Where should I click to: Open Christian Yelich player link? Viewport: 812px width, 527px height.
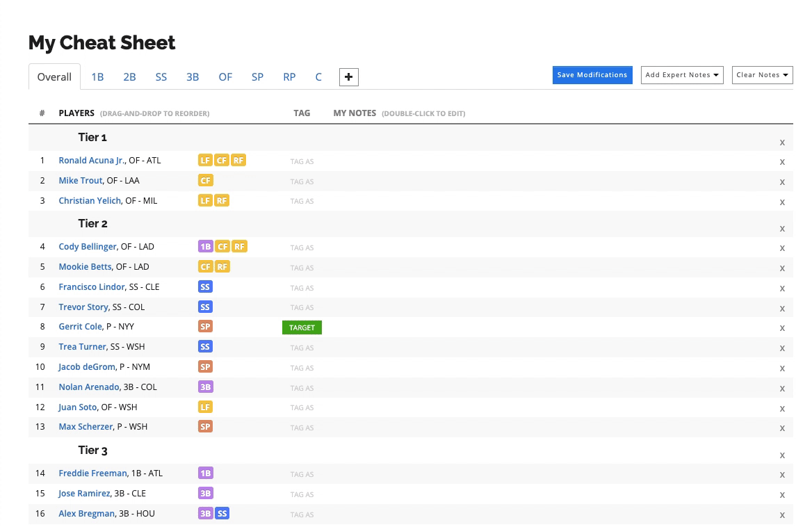[x=90, y=201]
